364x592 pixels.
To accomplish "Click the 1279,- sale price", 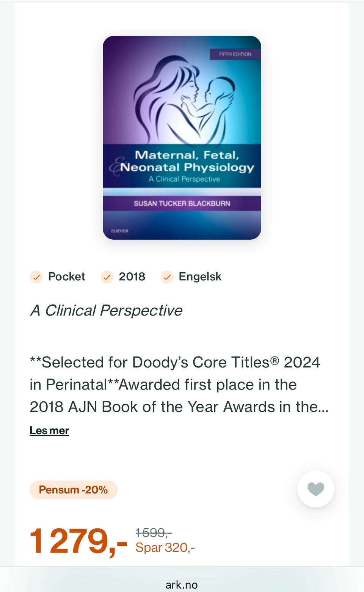I will [x=78, y=541].
